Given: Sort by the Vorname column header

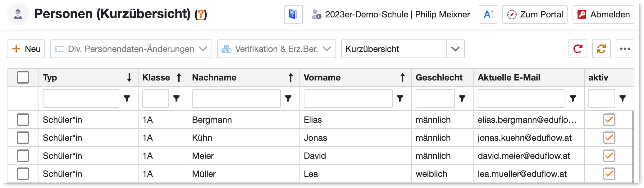Looking at the screenshot, I should [322, 77].
